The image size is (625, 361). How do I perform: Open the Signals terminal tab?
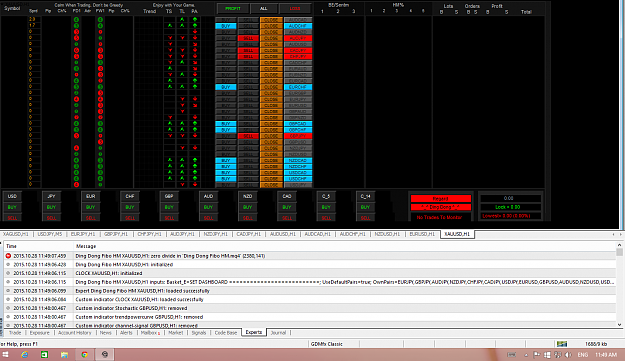(199, 333)
